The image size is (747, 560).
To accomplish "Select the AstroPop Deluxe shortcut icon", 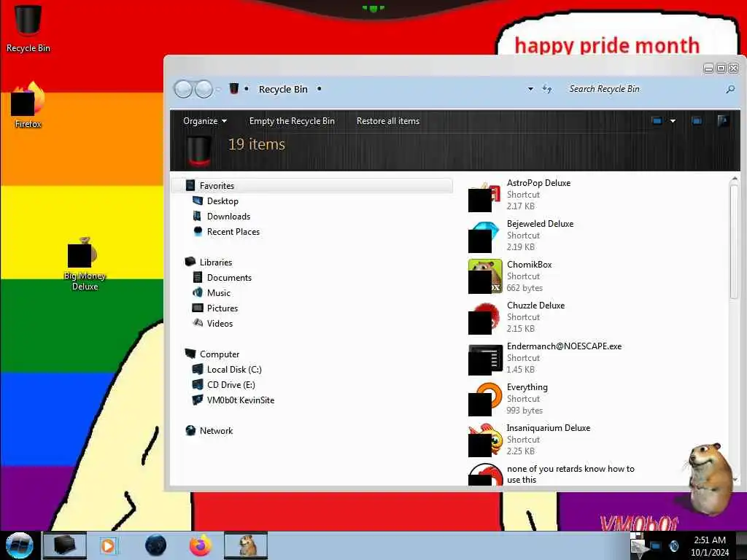I will [x=485, y=195].
